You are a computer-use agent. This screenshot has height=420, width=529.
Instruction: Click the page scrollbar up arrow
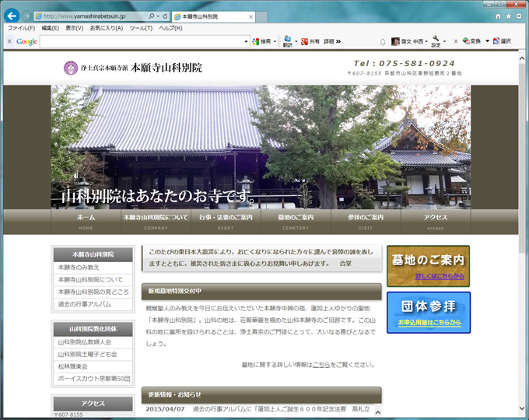tap(522, 58)
